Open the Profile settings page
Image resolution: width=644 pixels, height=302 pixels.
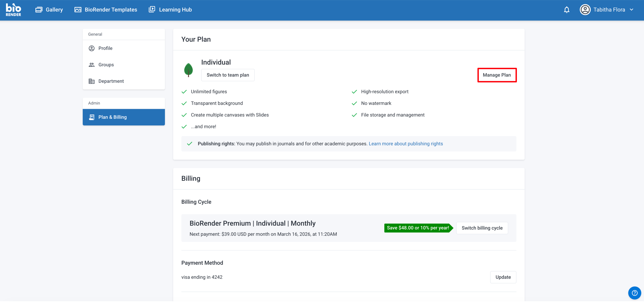click(x=105, y=48)
